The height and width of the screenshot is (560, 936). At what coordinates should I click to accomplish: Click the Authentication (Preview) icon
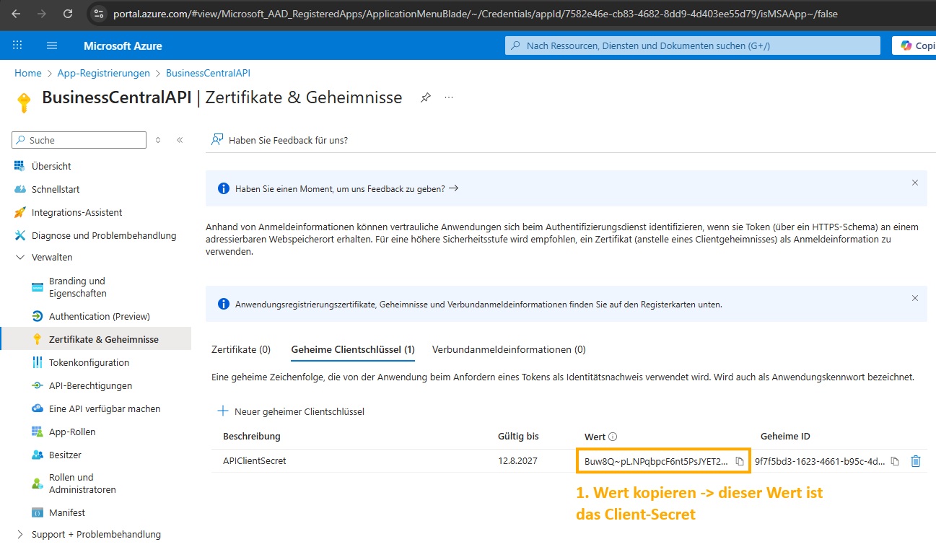click(x=38, y=316)
